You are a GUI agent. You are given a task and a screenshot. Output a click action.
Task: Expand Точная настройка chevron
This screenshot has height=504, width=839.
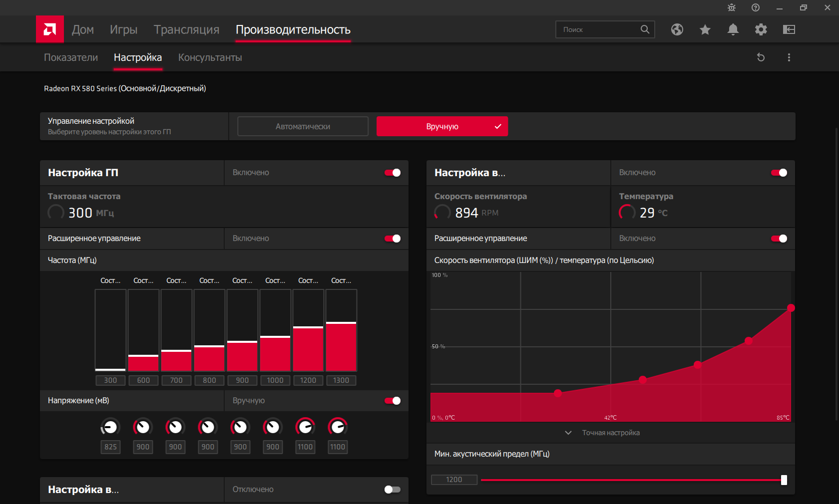pyautogui.click(x=568, y=433)
